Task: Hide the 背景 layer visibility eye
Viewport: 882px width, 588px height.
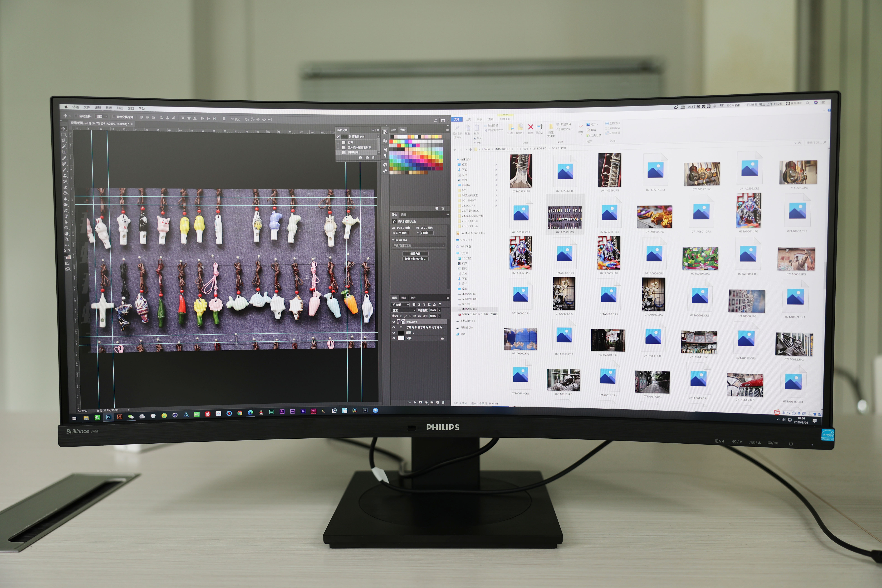Action: tap(394, 338)
